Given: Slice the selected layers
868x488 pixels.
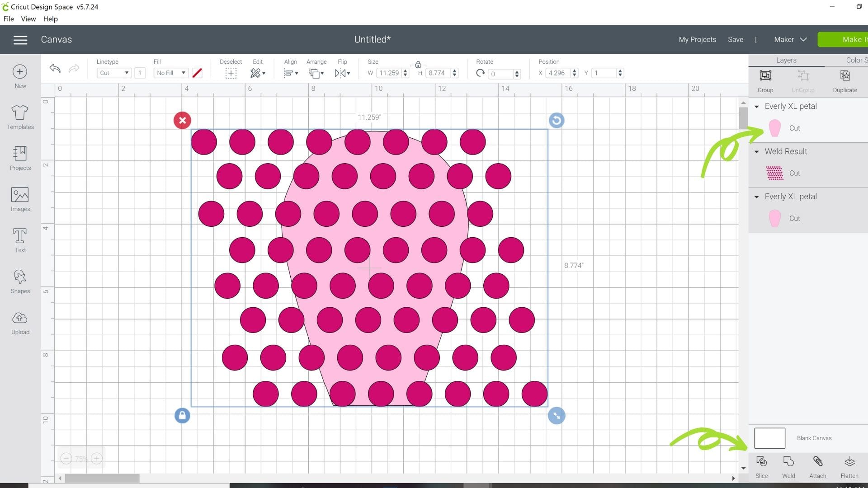Looking at the screenshot, I should pyautogui.click(x=761, y=466).
